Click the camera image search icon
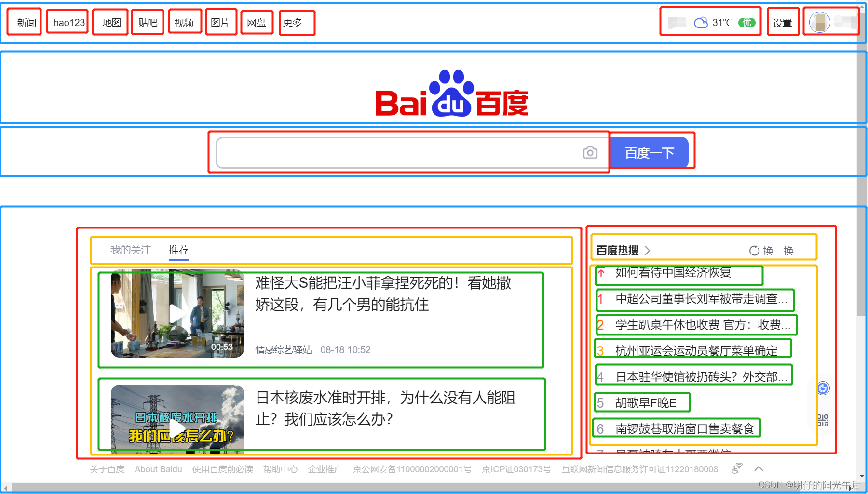The width and height of the screenshot is (868, 494). coord(590,153)
